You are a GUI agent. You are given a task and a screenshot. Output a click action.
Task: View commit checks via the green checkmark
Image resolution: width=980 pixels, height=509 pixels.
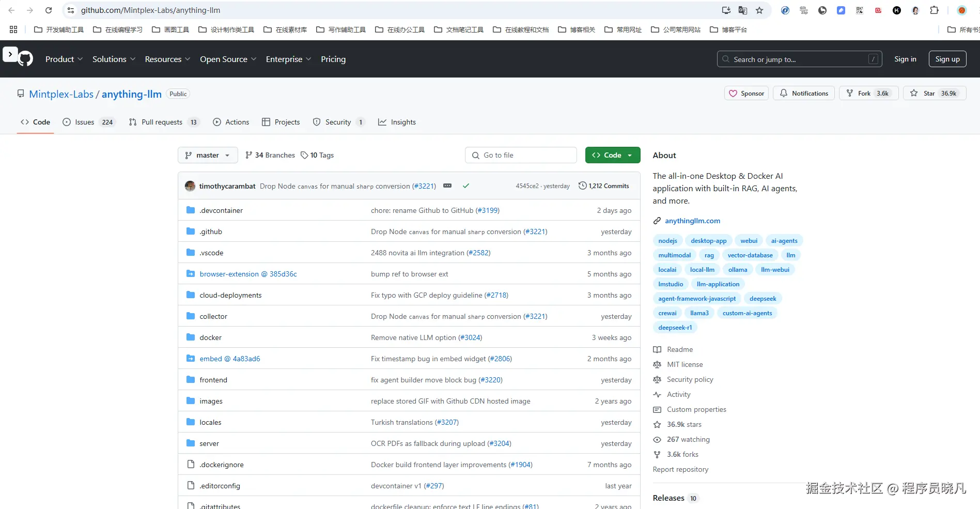point(466,186)
